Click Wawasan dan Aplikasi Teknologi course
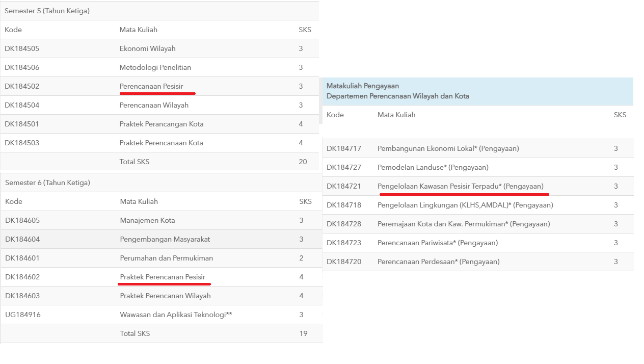The height and width of the screenshot is (364, 644). point(176,315)
